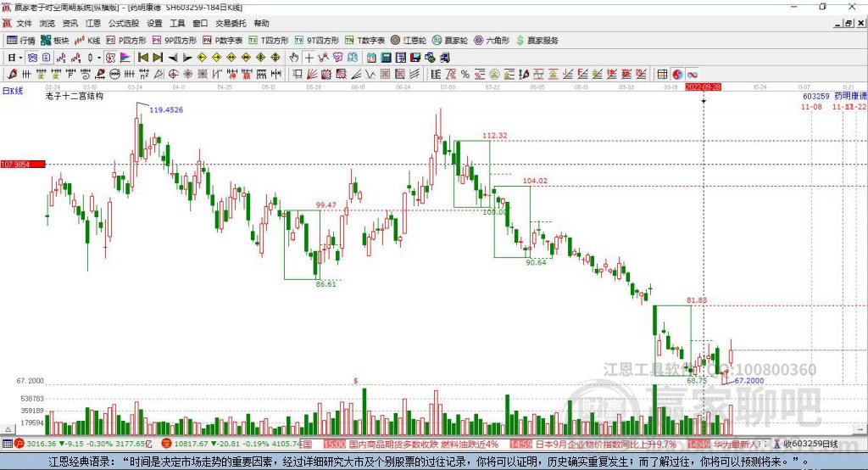
Task: Click Shanghai index 3016.36 in status bar
Action: (41, 444)
